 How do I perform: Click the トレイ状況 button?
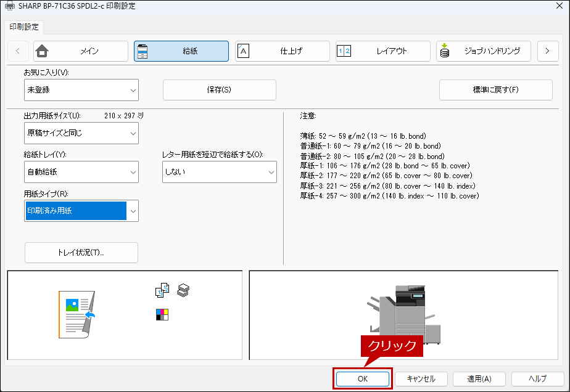[81, 253]
